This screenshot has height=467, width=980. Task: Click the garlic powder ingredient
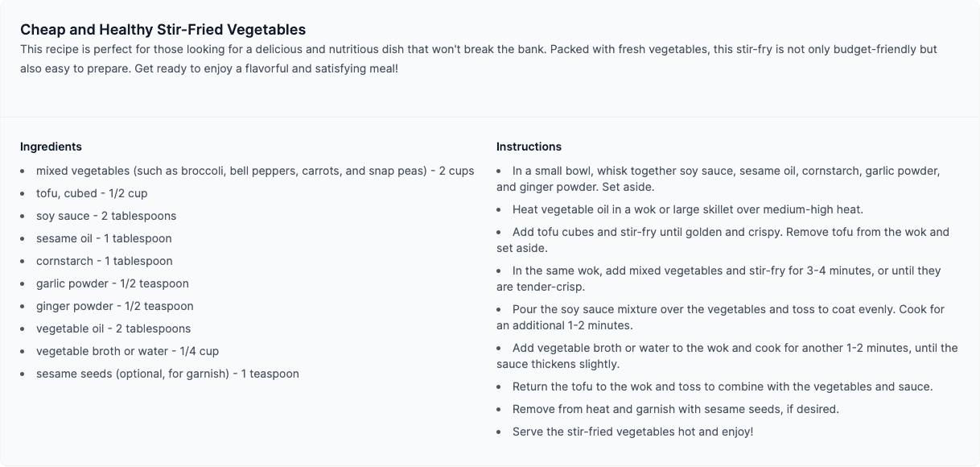[113, 283]
